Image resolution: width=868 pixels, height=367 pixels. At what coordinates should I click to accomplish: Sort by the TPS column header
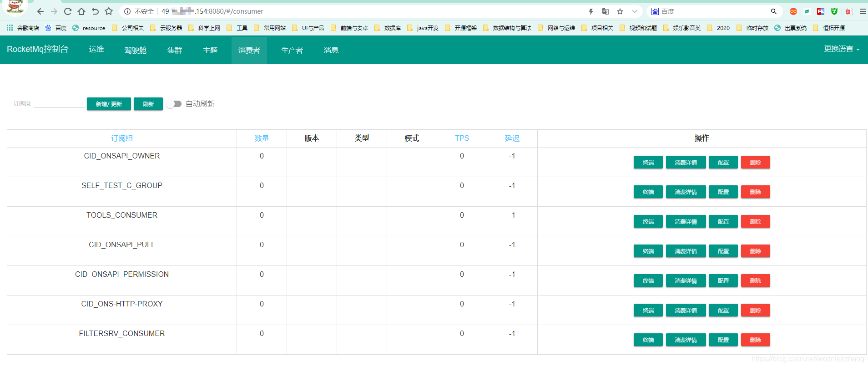pos(462,138)
